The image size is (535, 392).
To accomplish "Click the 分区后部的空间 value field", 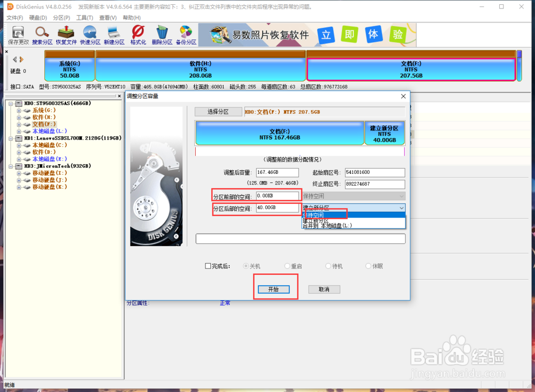I will [277, 208].
